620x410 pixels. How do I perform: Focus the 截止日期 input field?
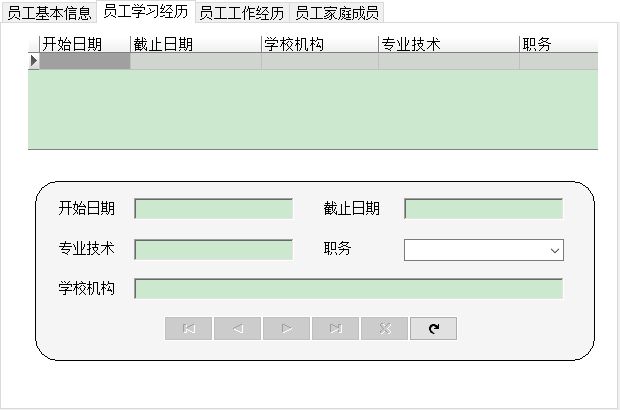tap(484, 208)
